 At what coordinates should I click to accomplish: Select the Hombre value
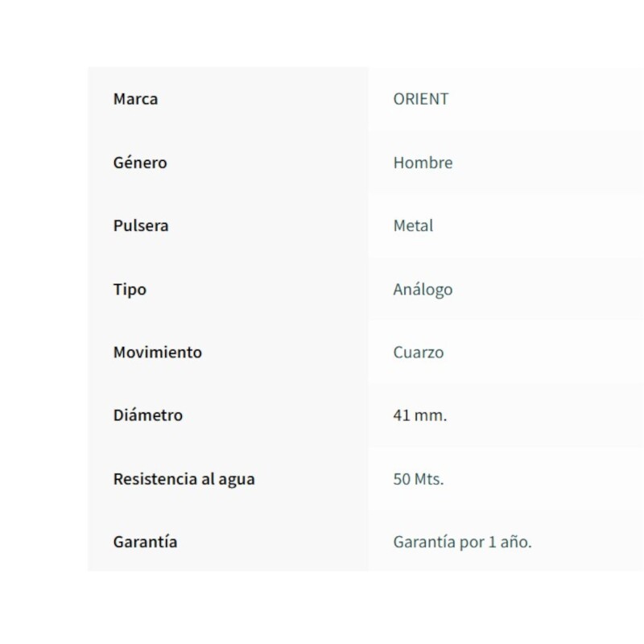coord(423,163)
